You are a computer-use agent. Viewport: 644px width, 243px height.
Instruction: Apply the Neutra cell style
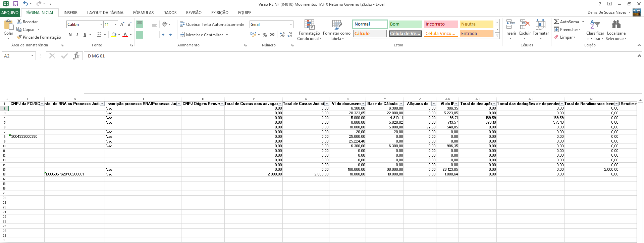(x=476, y=24)
